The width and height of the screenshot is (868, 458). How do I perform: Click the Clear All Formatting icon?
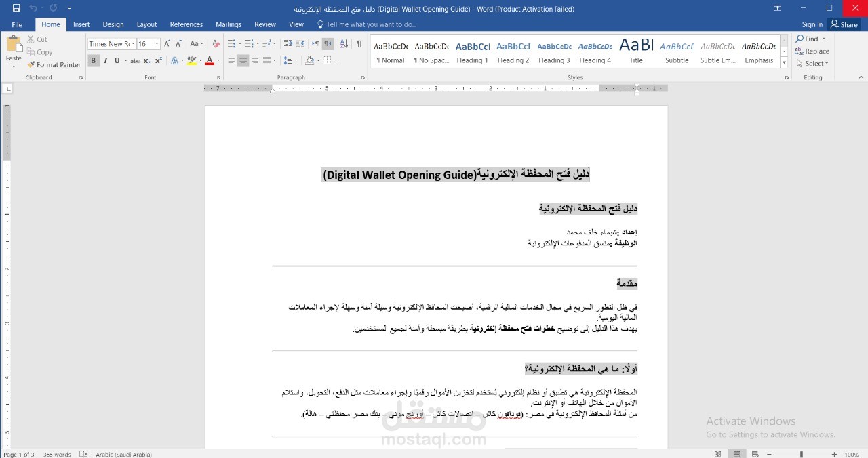[217, 43]
